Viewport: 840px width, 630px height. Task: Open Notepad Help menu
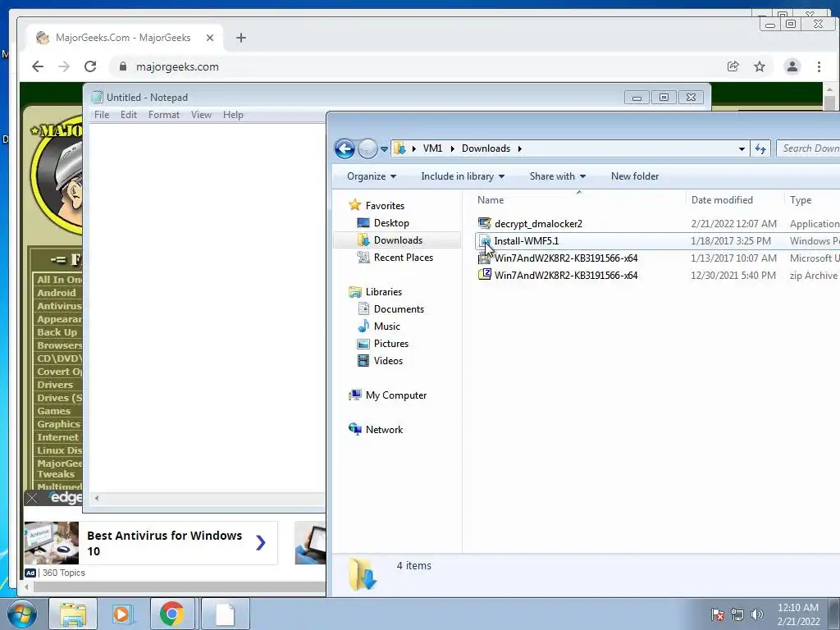click(x=233, y=115)
